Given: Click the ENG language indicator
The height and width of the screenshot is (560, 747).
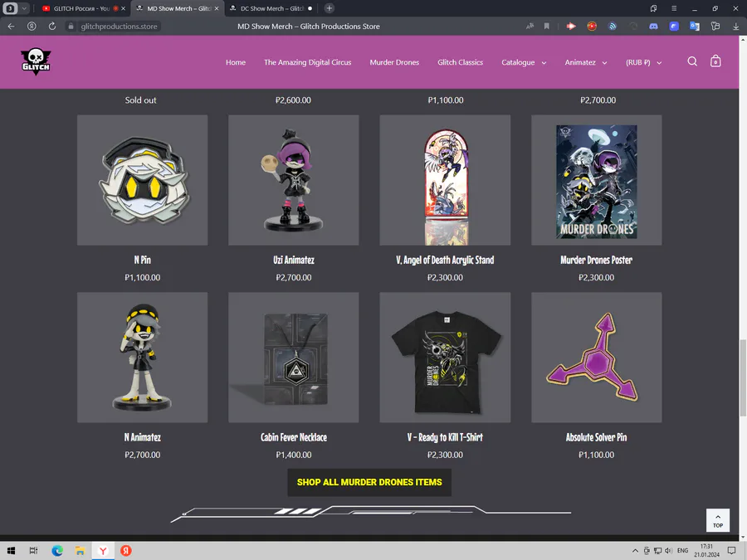Looking at the screenshot, I should 683,551.
